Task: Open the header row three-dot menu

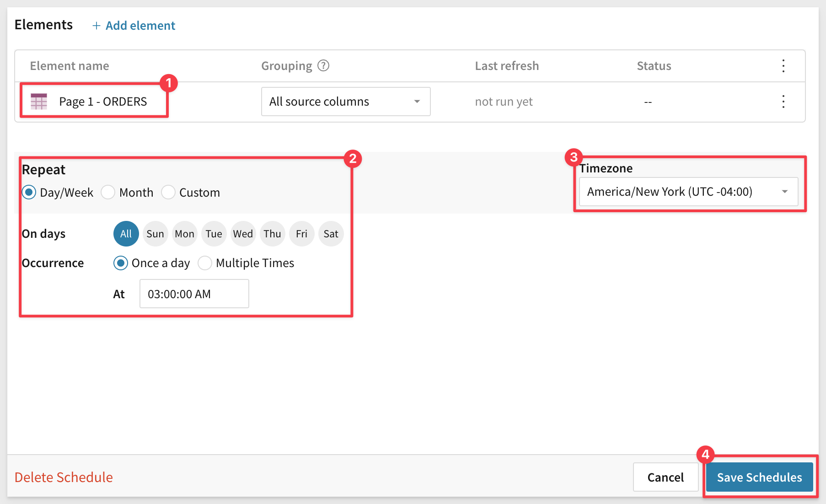Action: click(x=783, y=66)
